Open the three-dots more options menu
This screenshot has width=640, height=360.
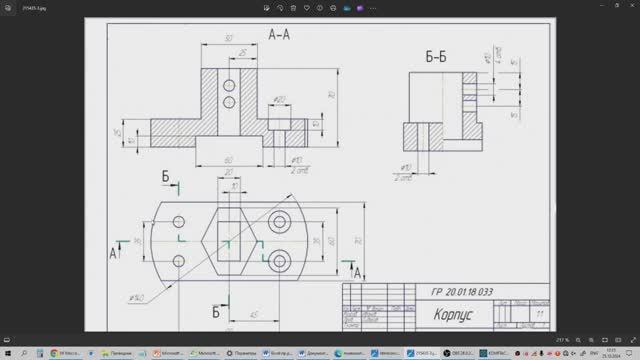[373, 8]
